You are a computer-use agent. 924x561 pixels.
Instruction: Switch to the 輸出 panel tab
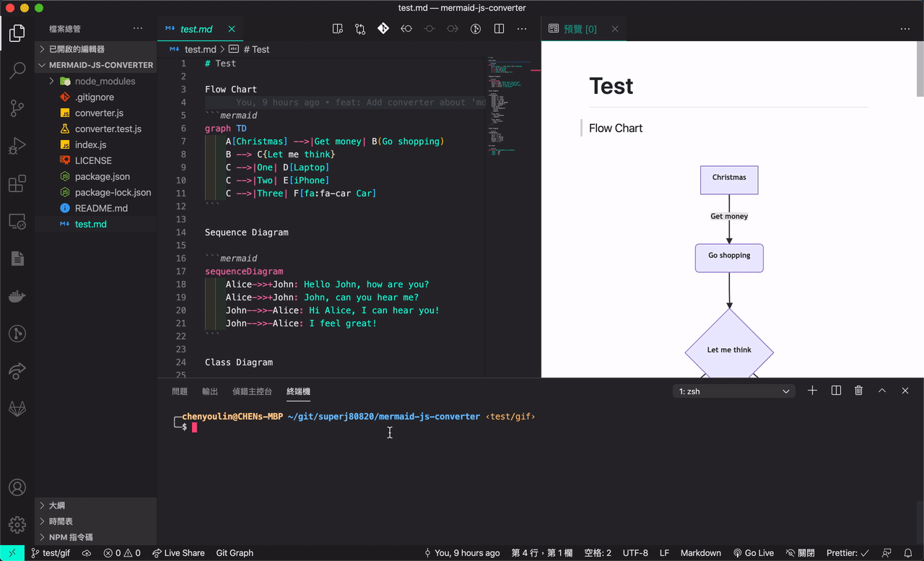(210, 391)
